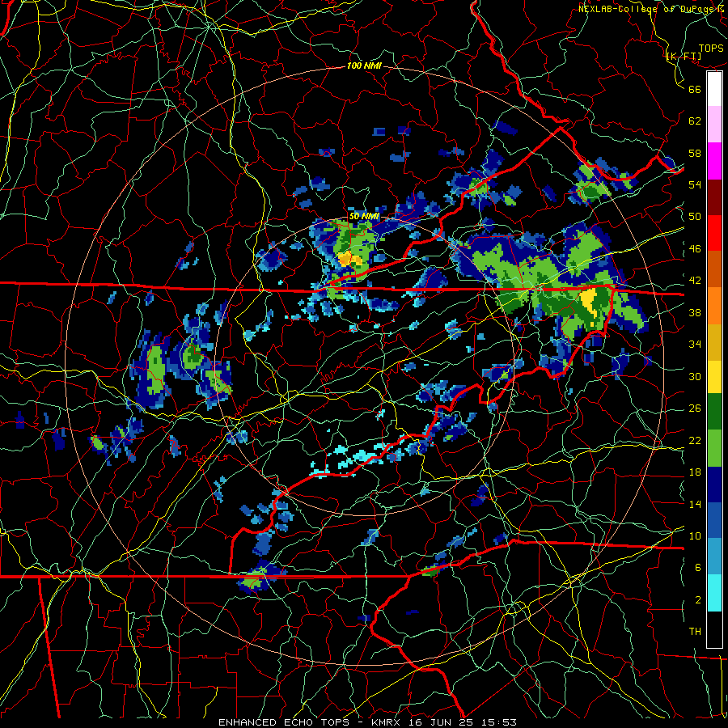Click the 'TH' legend label
Viewport: 728px width, 728px height.
tap(695, 632)
